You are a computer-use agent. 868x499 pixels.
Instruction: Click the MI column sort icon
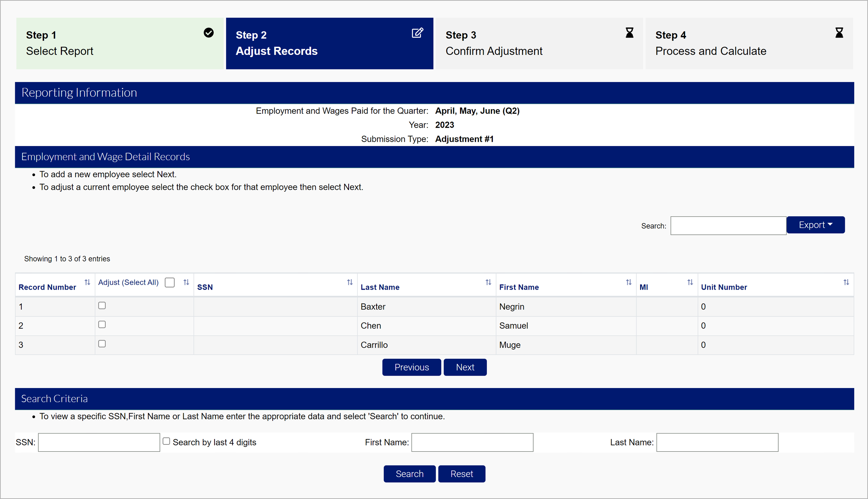(690, 282)
